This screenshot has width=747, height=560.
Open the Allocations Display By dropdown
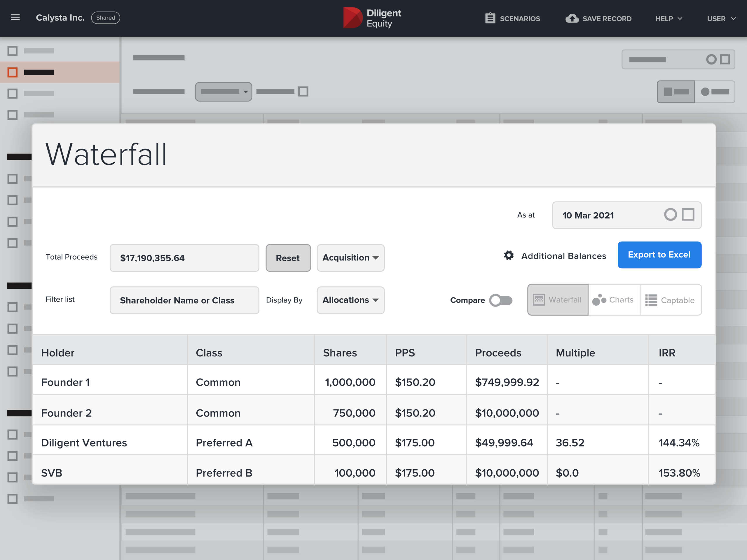point(350,300)
